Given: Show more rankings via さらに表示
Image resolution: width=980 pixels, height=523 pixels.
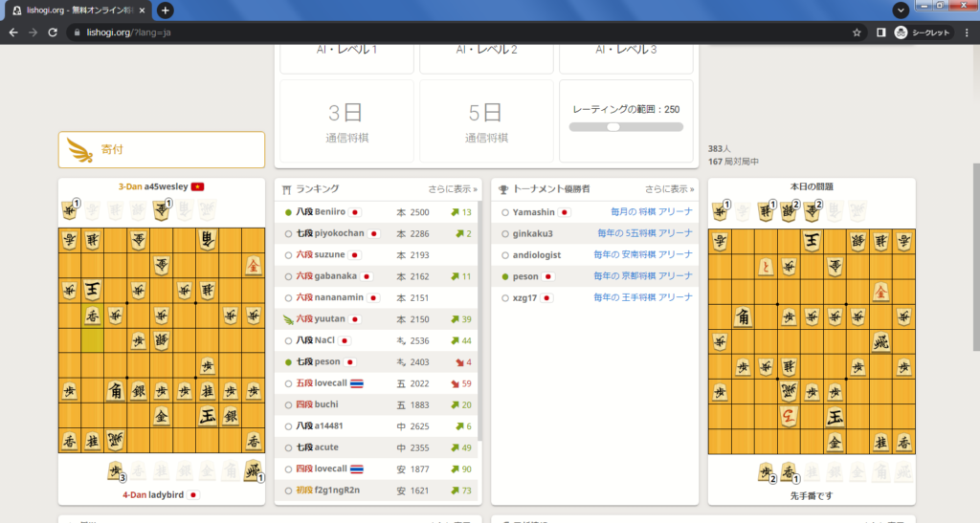Looking at the screenshot, I should [453, 189].
